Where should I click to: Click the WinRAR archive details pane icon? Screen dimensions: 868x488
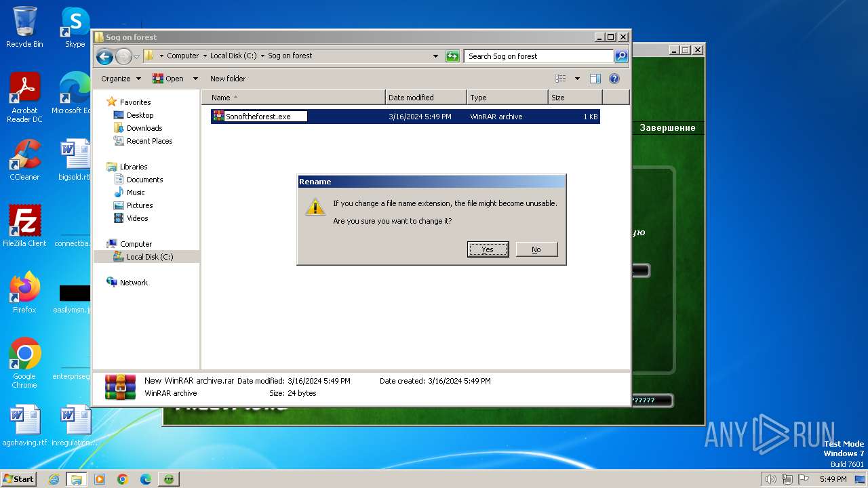click(120, 386)
